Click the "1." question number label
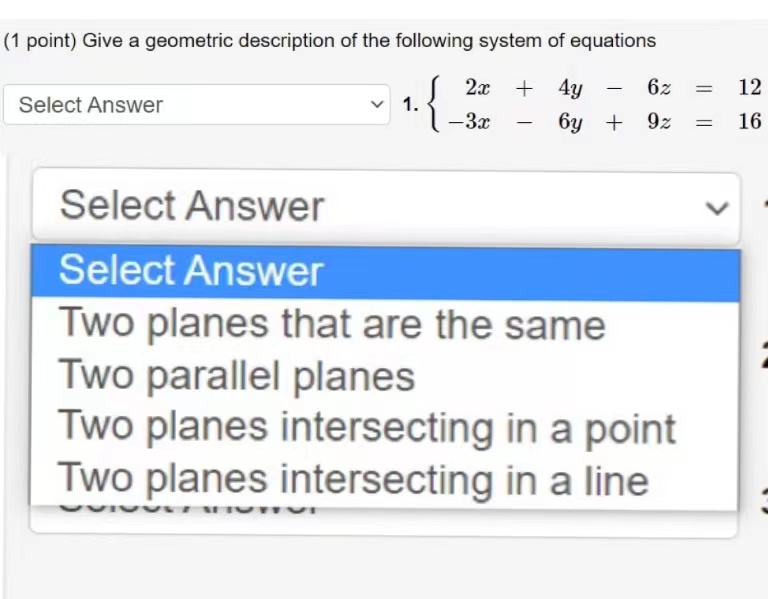Viewport: 768px width, 599px height. [410, 104]
